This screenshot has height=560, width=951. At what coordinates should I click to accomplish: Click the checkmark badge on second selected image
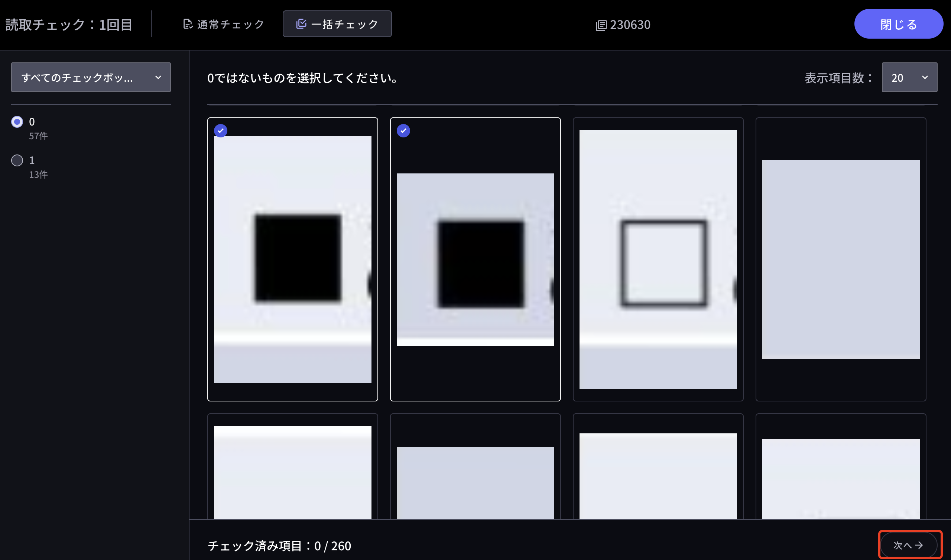tap(403, 131)
